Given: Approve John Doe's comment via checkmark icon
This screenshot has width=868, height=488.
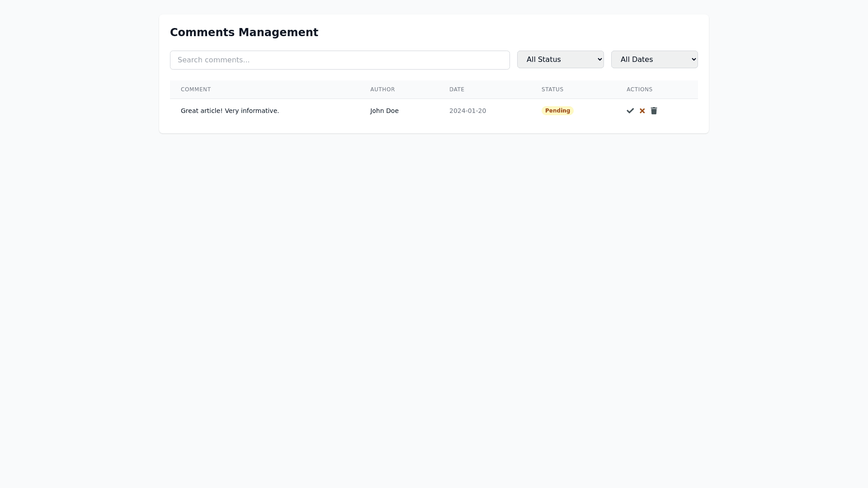Looking at the screenshot, I should (630, 110).
